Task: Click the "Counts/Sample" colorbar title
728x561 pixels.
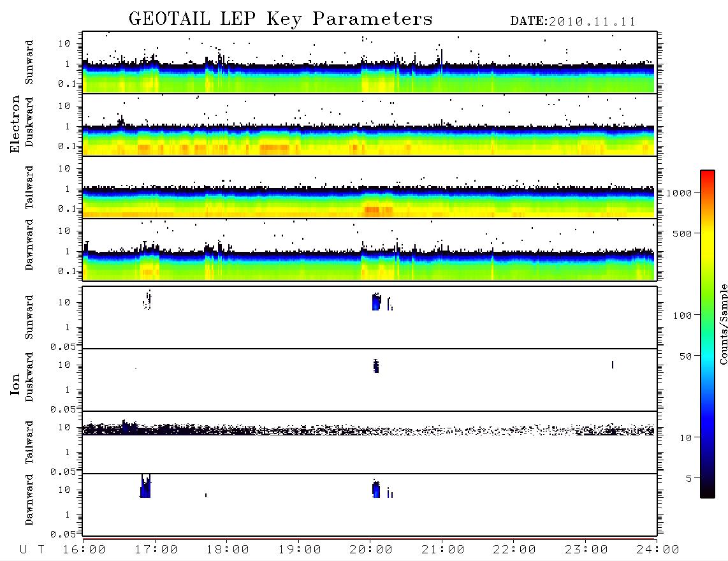Action: 724,324
